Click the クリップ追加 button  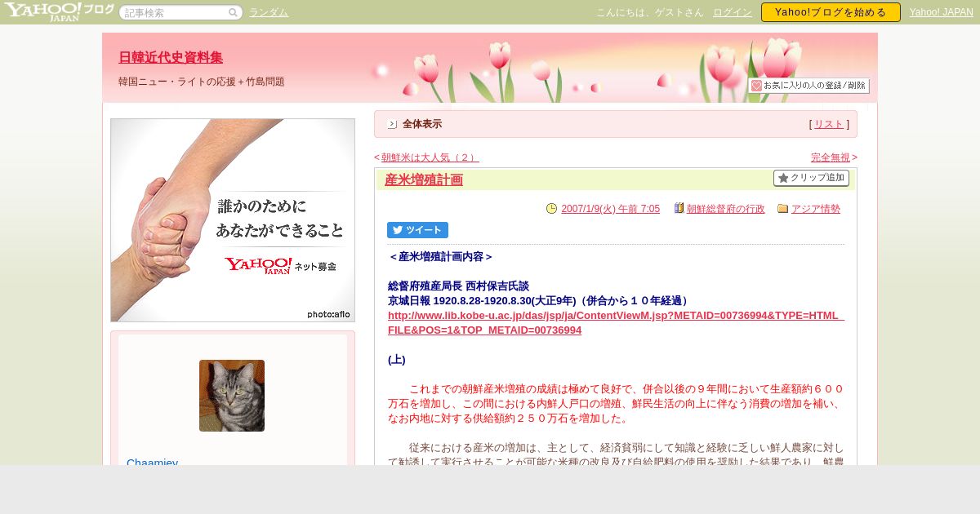811,178
